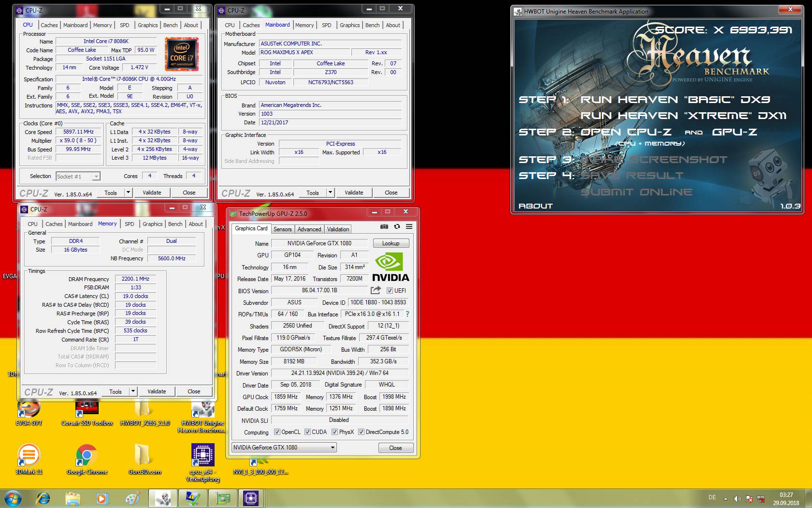Open Tools dropdown arrow in CPU tab window
812x508 pixels.
coord(128,193)
